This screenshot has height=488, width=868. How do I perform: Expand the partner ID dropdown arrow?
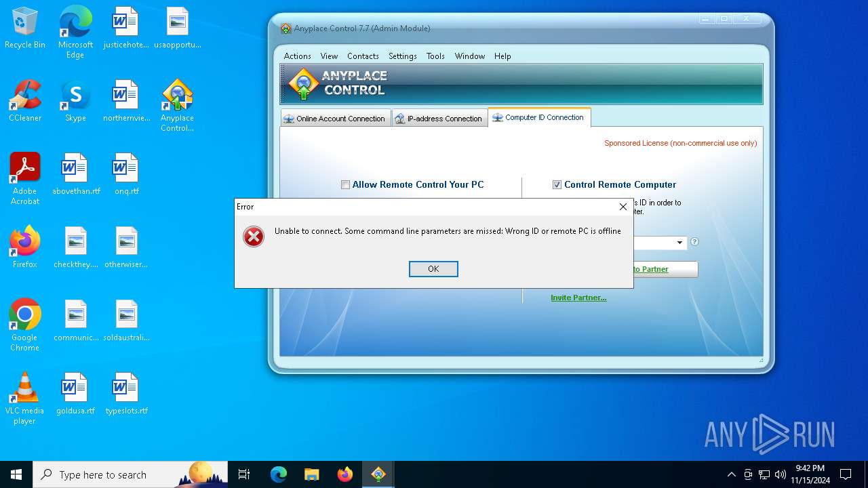pyautogui.click(x=679, y=243)
